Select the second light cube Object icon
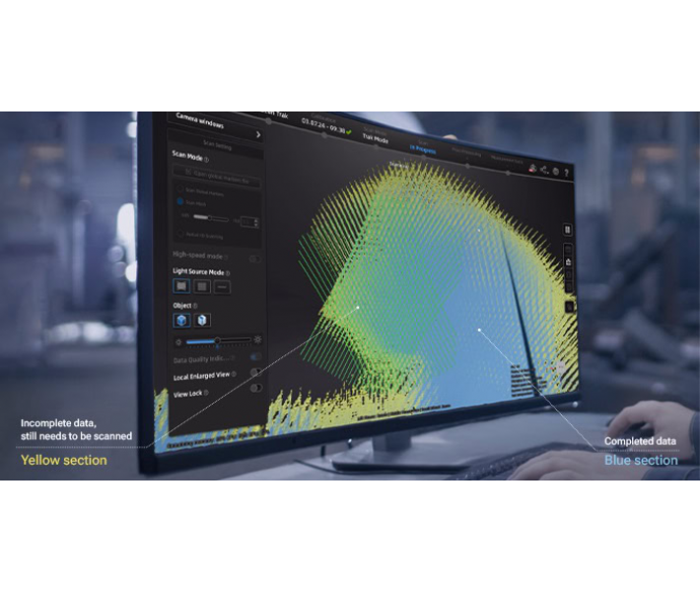The width and height of the screenshot is (700, 592). point(202,321)
